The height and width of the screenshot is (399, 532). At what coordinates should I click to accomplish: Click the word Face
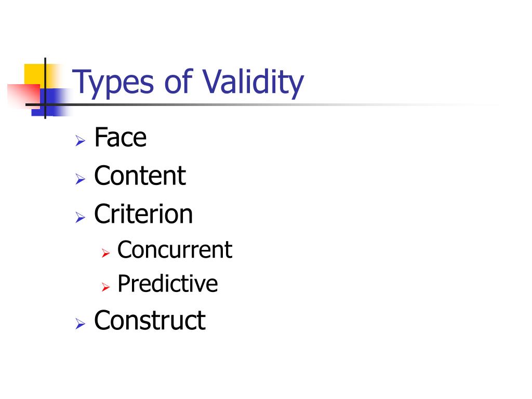(121, 137)
